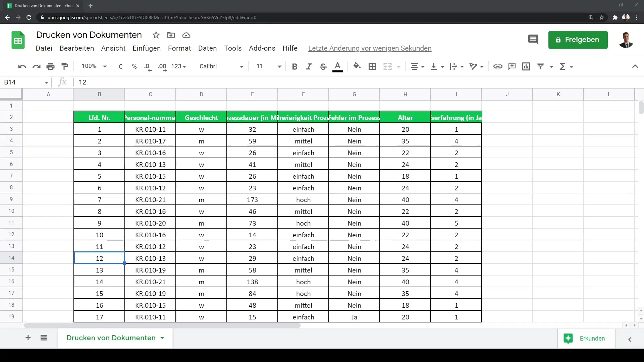644x362 pixels.
Task: Click the cell background color icon
Action: pyautogui.click(x=356, y=66)
